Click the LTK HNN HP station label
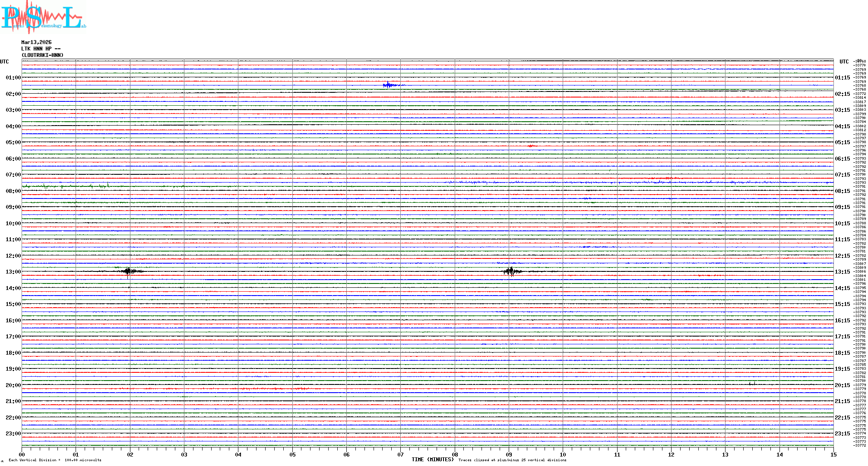This screenshot has height=466, width=868. (x=41, y=49)
